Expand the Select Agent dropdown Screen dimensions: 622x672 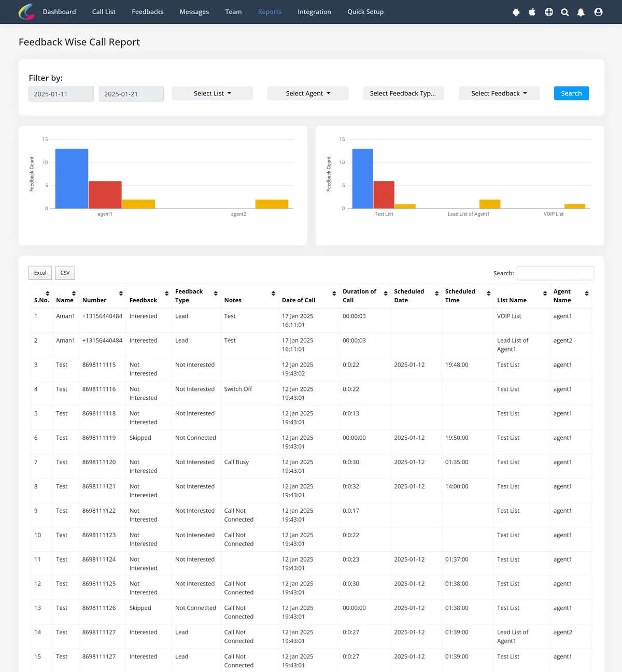[x=308, y=93]
